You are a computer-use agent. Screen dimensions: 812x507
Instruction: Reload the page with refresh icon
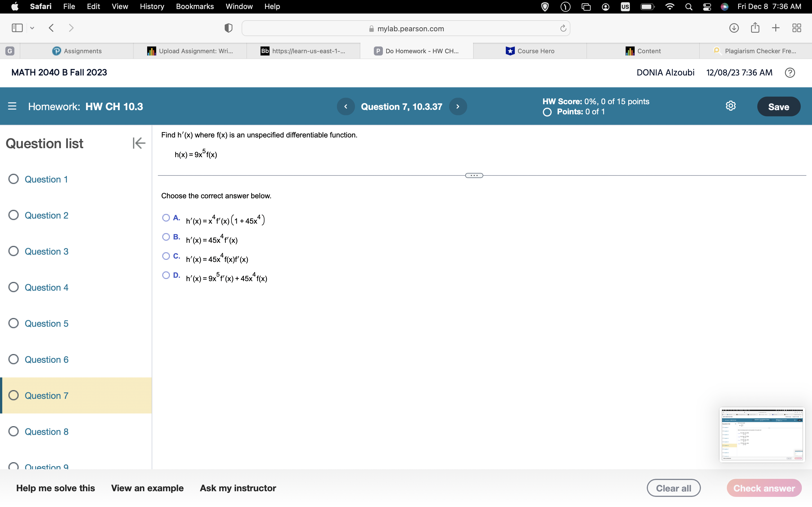(x=563, y=28)
